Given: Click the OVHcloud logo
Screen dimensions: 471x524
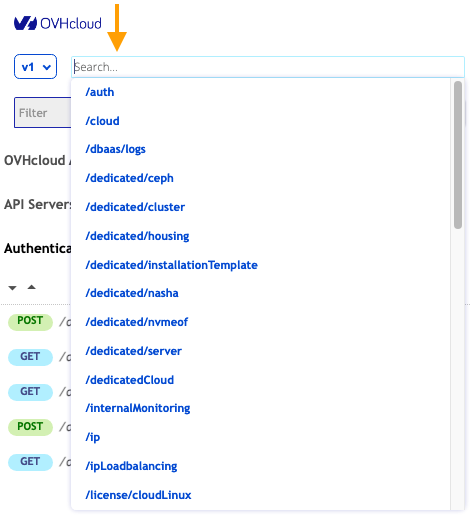Looking at the screenshot, I should (x=57, y=23).
